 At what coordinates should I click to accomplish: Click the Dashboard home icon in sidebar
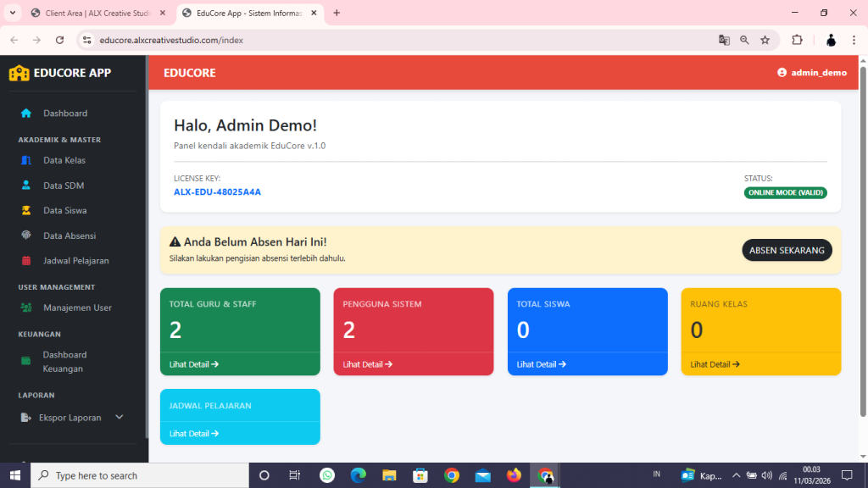pos(26,114)
